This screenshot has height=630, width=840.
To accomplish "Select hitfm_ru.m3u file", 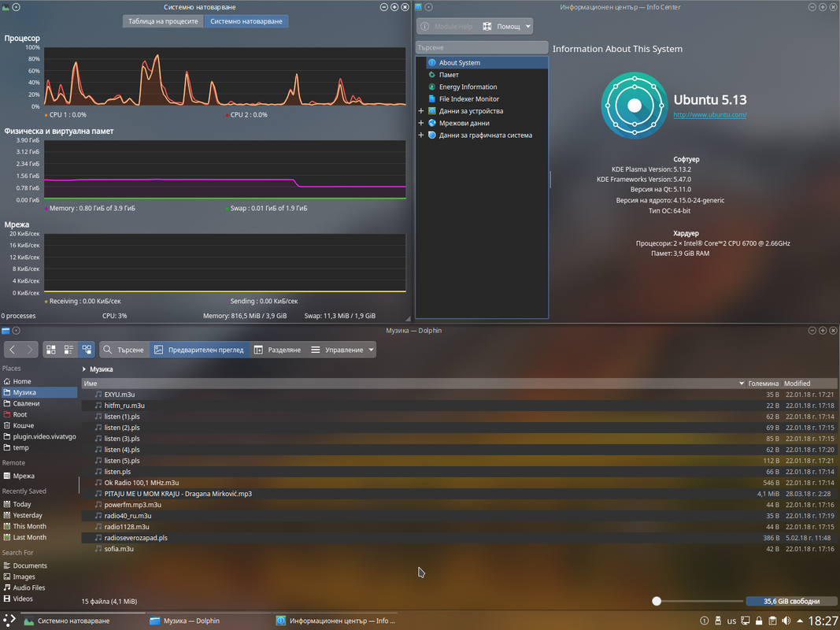I will pyautogui.click(x=124, y=406).
